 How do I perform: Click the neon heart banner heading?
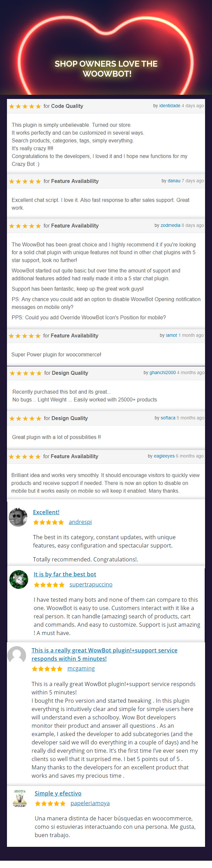pos(106,69)
